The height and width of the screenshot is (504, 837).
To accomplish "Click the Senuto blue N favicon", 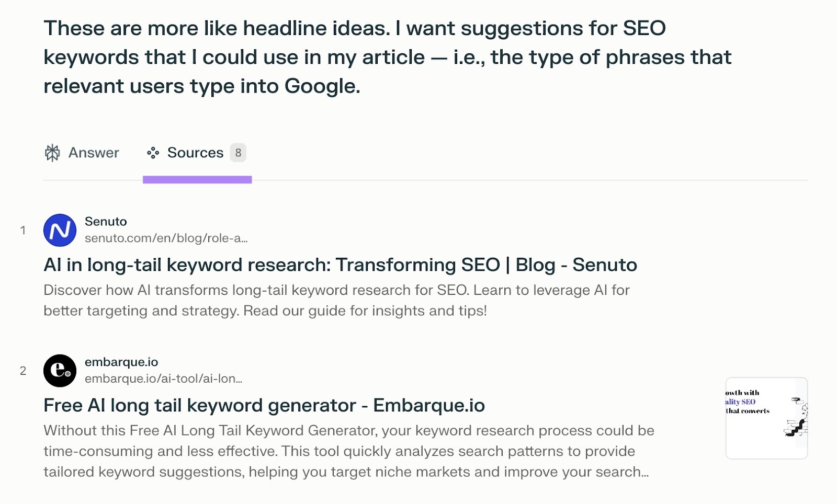I will tap(60, 230).
